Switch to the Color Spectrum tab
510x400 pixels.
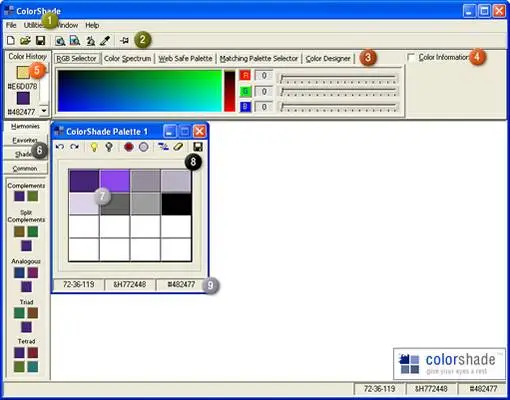127,59
